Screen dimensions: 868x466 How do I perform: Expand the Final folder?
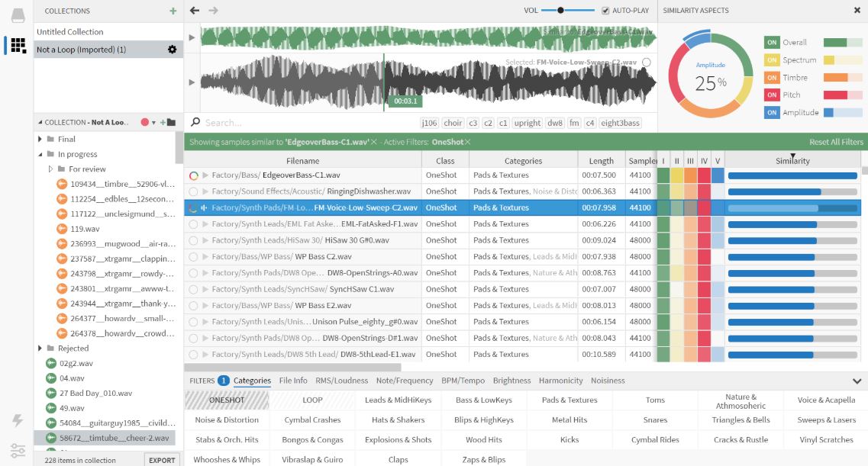click(40, 139)
